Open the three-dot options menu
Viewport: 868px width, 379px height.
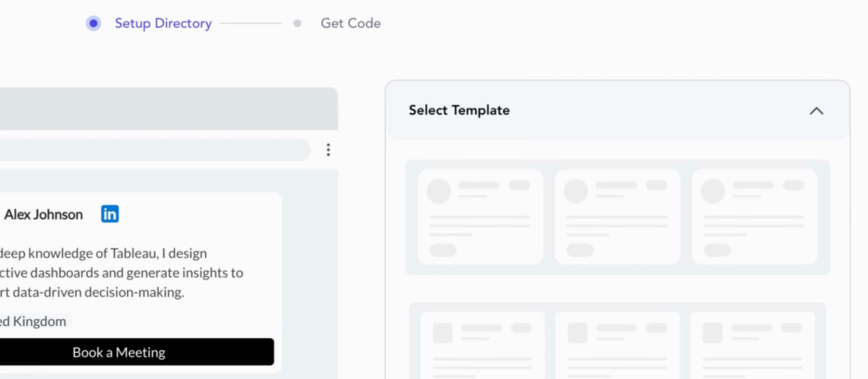coord(328,150)
